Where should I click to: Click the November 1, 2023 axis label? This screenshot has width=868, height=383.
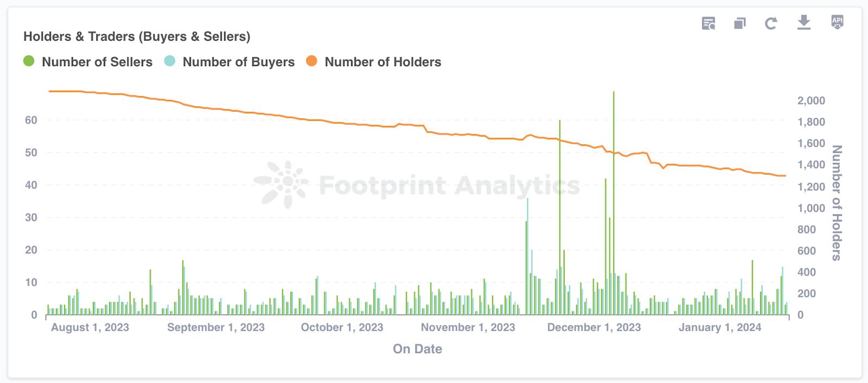coord(468,327)
